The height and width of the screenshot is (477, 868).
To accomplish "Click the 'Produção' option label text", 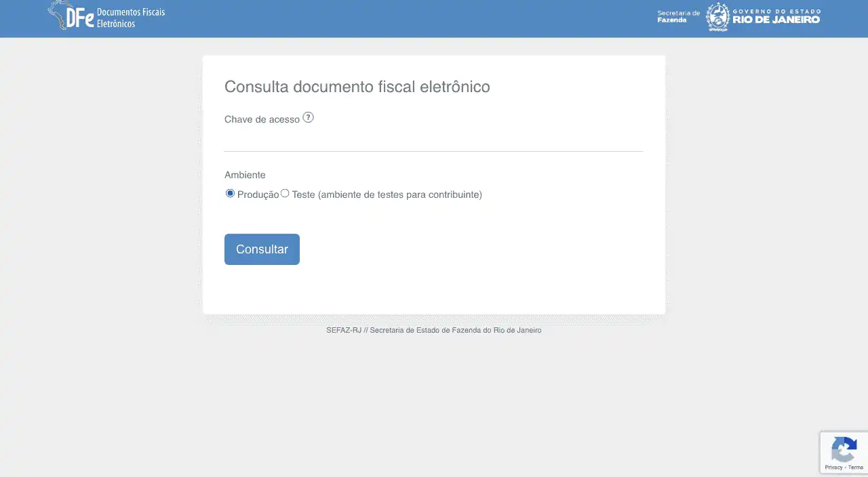I will click(x=258, y=194).
